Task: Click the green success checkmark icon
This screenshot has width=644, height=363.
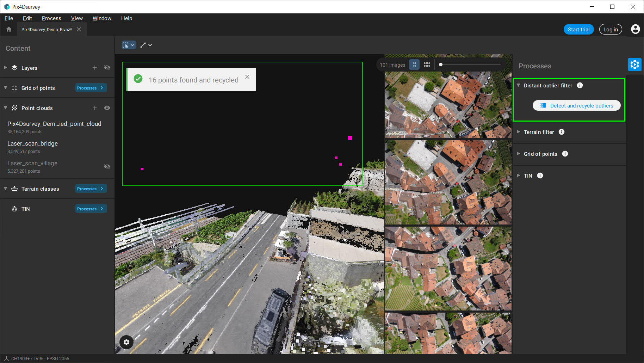Action: 138,79
